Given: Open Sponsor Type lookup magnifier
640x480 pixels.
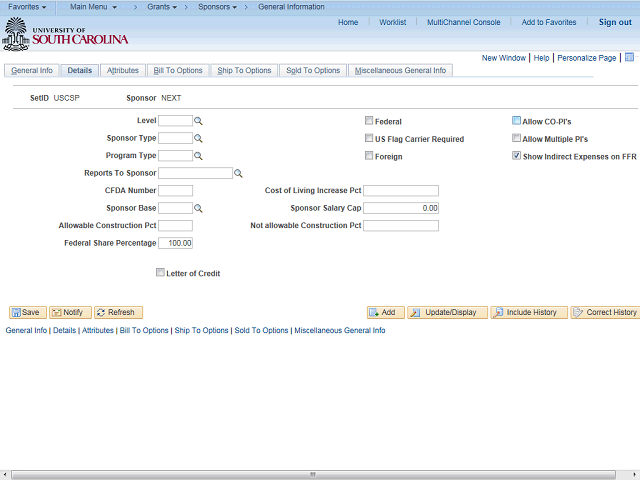Looking at the screenshot, I should click(198, 138).
